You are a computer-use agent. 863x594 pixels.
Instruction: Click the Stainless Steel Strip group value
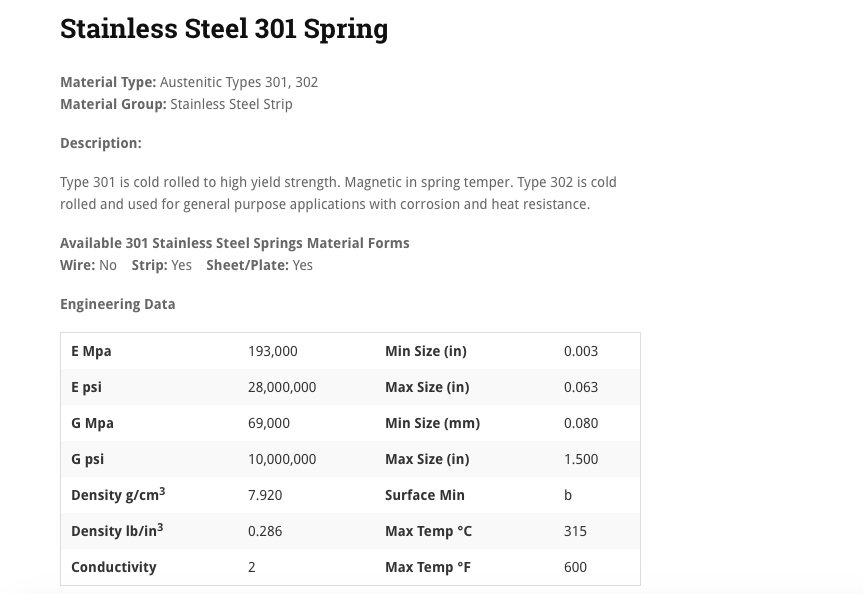(231, 104)
